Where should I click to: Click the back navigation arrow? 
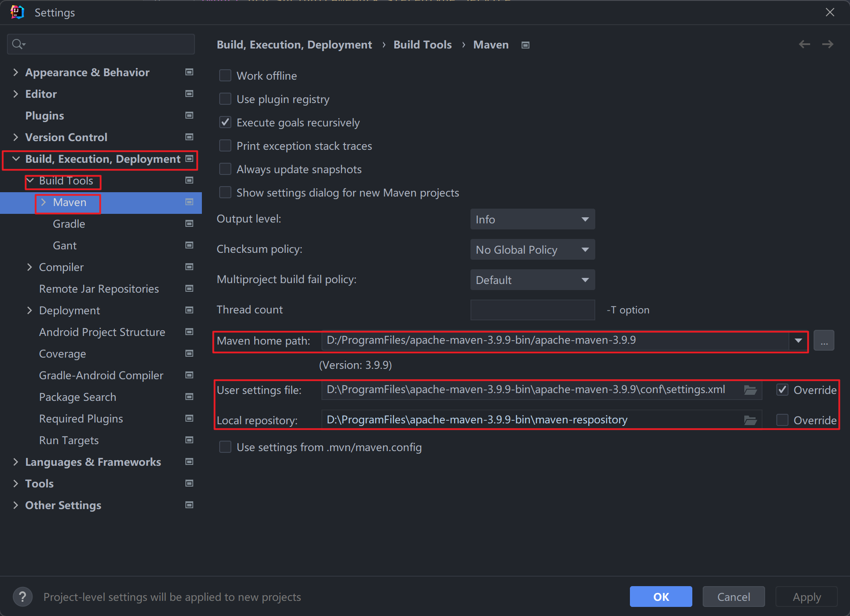[804, 44]
